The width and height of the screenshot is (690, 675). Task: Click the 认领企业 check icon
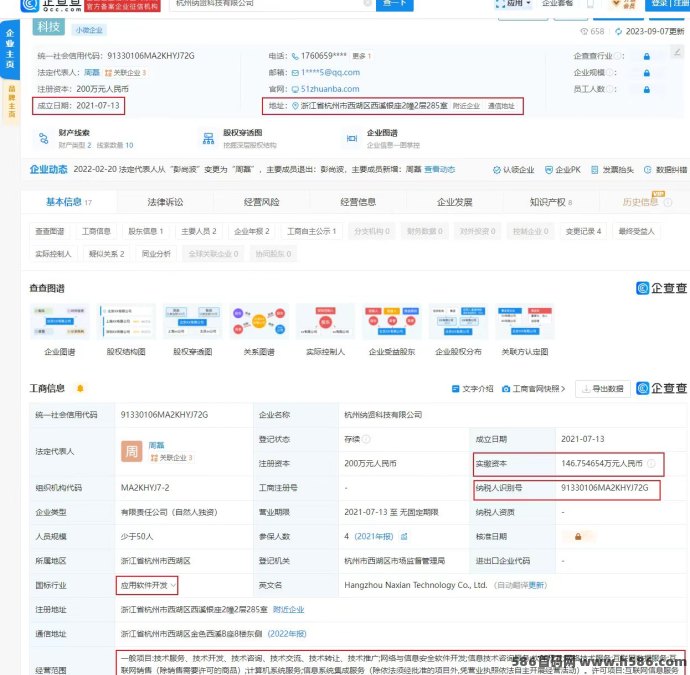click(497, 170)
